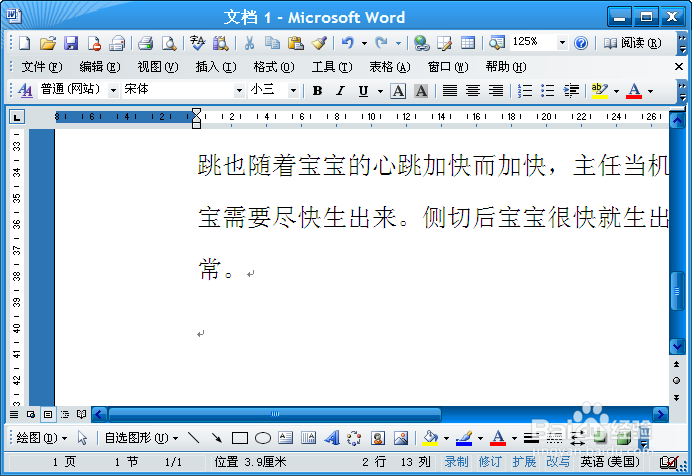692x476 pixels.
Task: Draw an oval shape
Action: click(x=263, y=438)
